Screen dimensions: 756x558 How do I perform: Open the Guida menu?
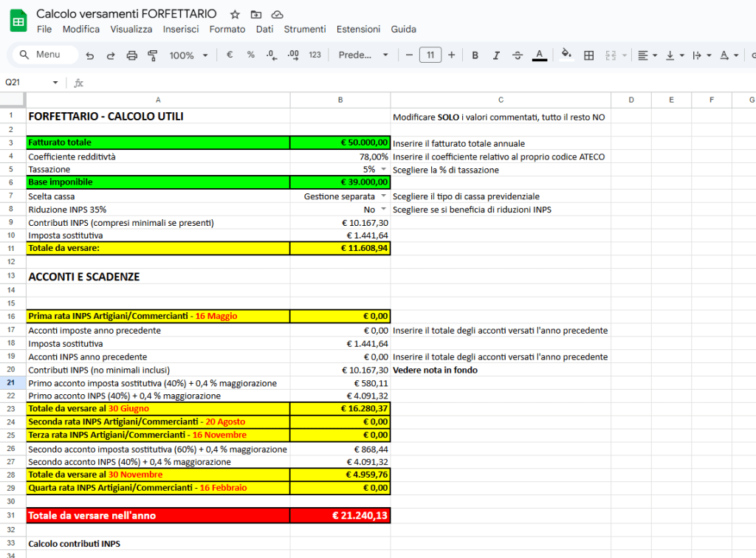pyautogui.click(x=404, y=29)
